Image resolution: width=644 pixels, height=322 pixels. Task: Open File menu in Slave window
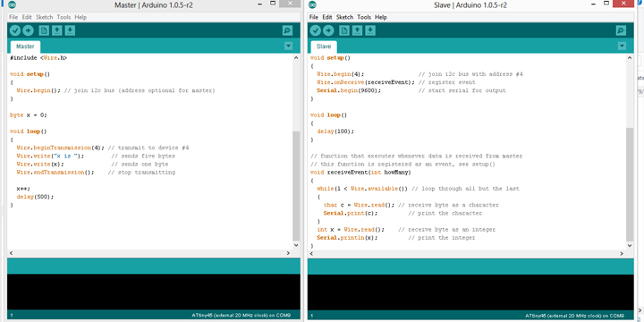314,17
